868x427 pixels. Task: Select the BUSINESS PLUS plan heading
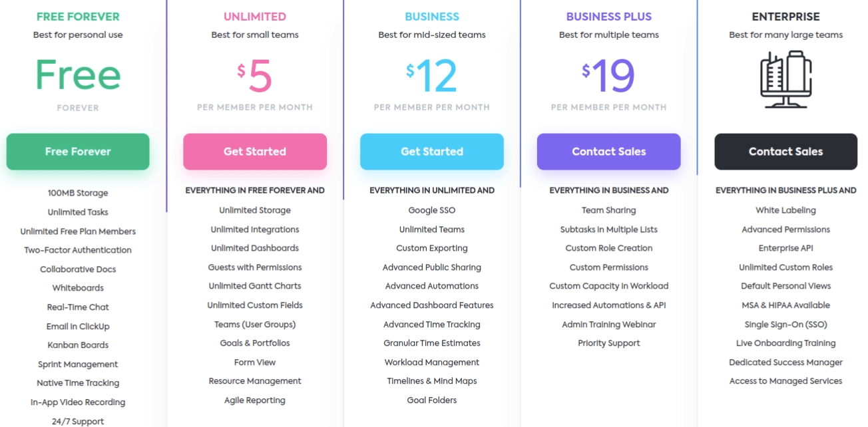(609, 17)
